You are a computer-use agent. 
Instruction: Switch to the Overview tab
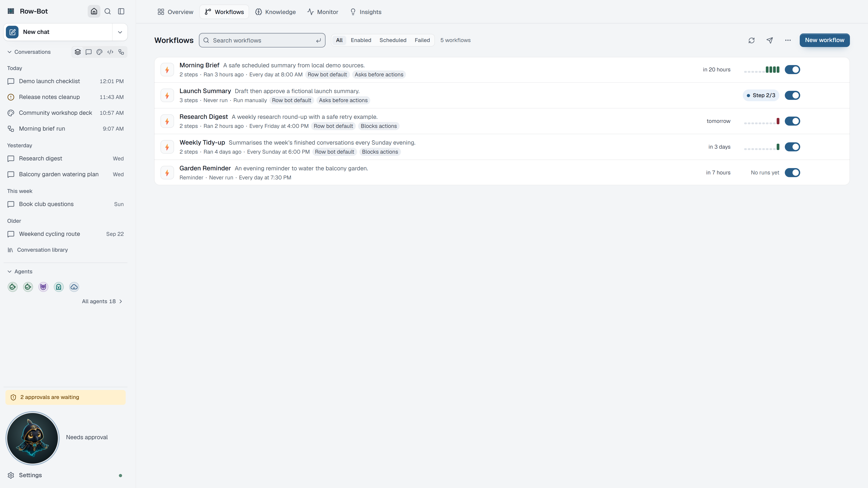[175, 12]
